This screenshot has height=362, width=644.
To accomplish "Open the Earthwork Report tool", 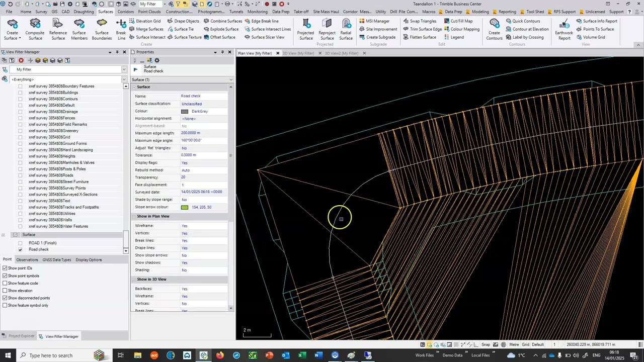I will (x=565, y=29).
